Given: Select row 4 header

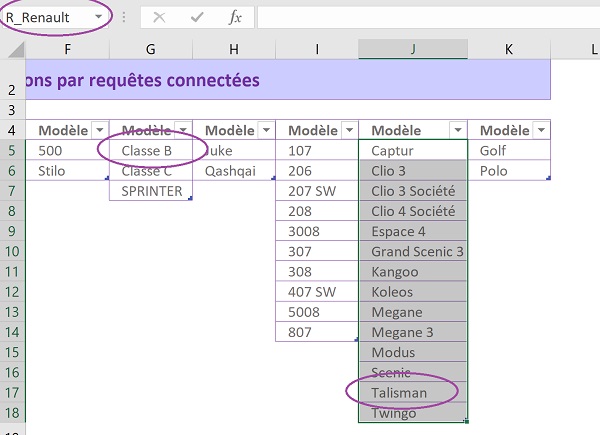Looking at the screenshot, I should click(12, 130).
